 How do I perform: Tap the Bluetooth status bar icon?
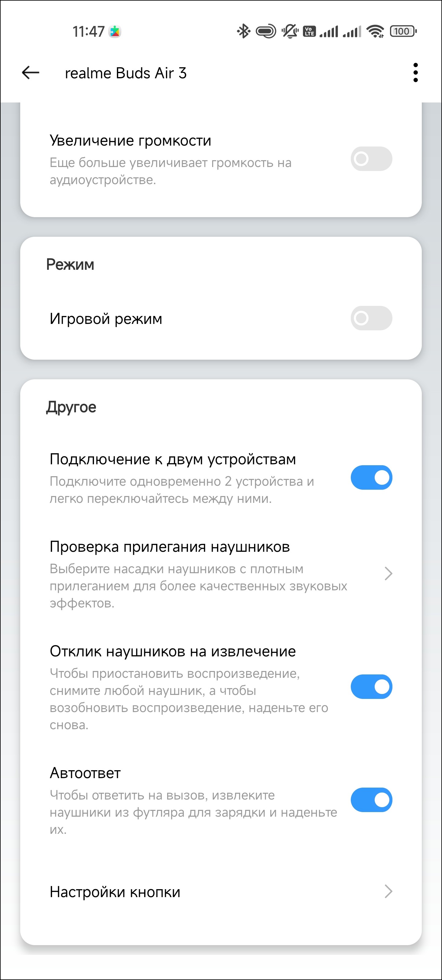coord(243,31)
